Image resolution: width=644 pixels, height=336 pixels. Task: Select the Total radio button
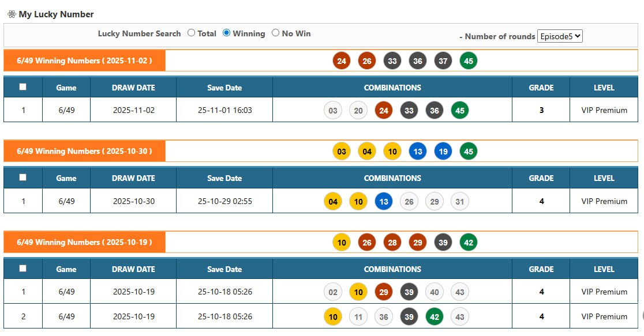click(x=192, y=33)
